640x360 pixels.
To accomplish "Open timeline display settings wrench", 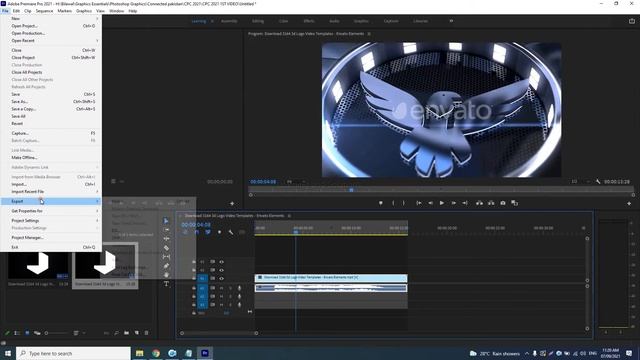I will pyautogui.click(x=231, y=232).
